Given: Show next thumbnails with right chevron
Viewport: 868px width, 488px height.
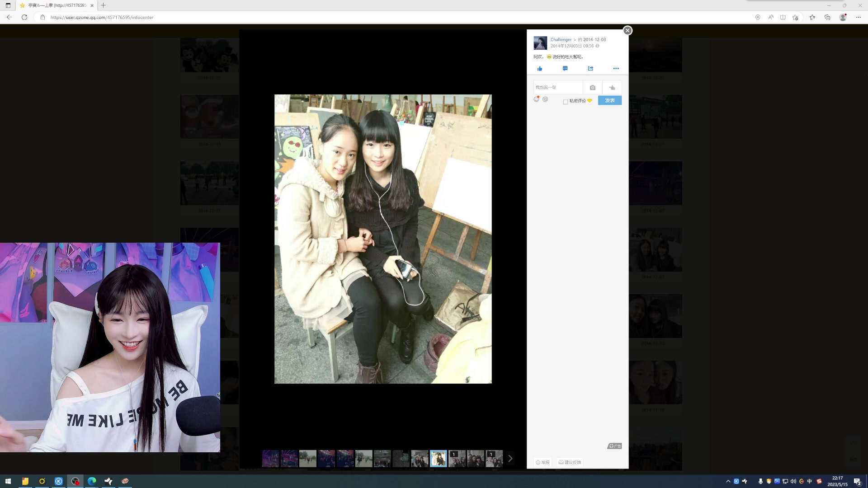Looking at the screenshot, I should click(510, 458).
